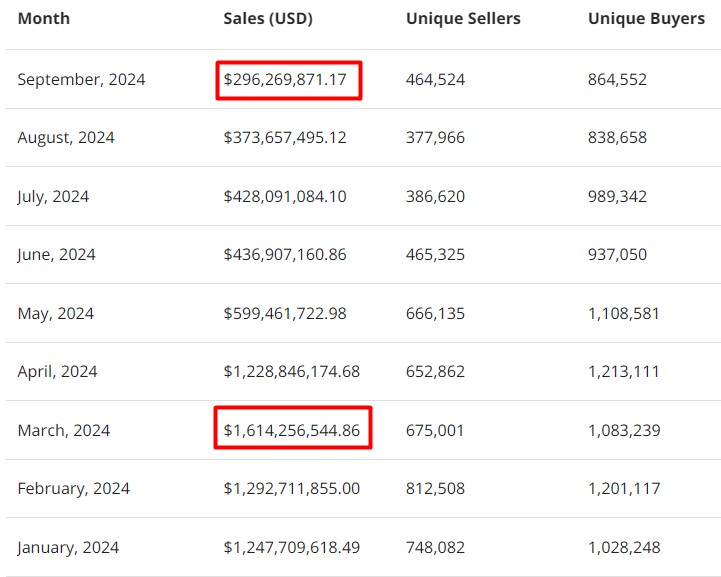Click unique buyers value 864,552

pos(617,80)
